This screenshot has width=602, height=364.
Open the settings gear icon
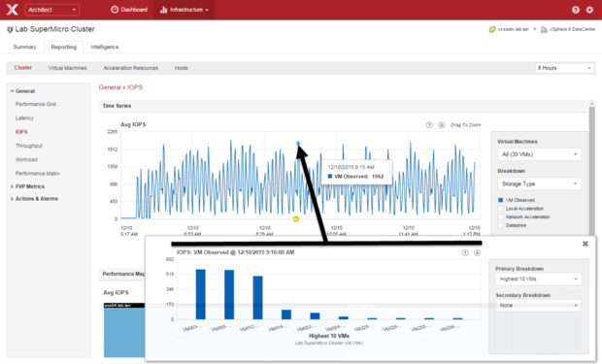589,10
